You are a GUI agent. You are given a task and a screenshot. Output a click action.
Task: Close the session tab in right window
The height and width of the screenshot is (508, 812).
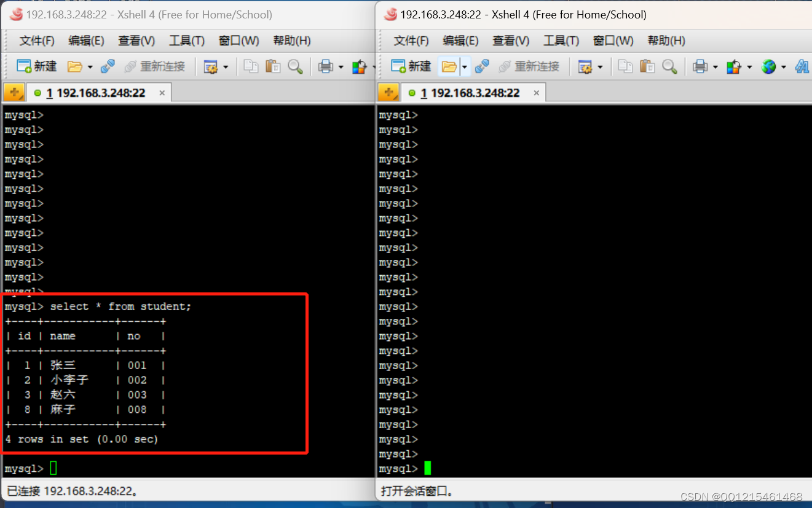536,93
